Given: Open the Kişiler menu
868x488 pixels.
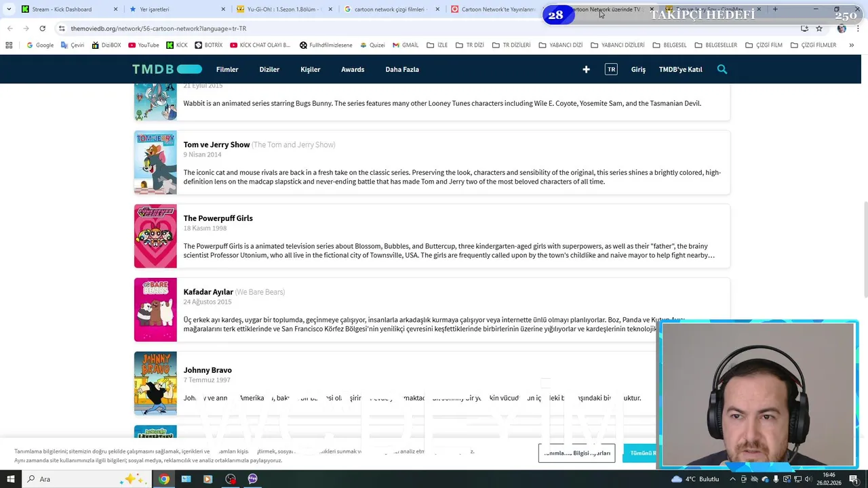Looking at the screenshot, I should (311, 69).
